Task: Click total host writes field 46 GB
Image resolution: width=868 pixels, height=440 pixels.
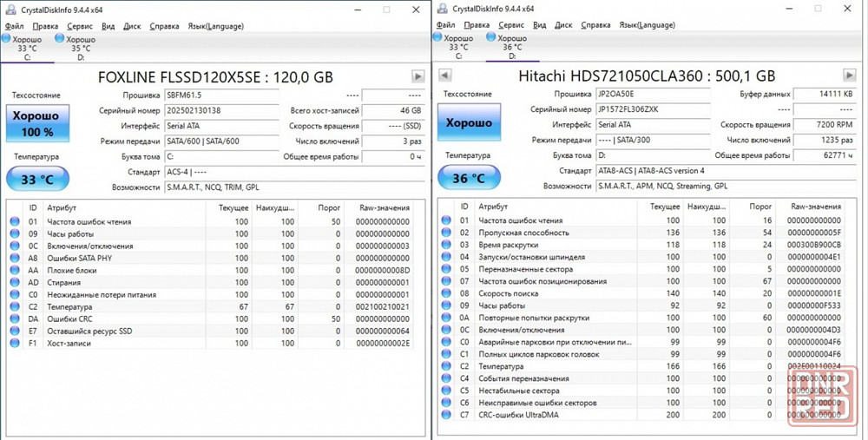Action: 393,111
